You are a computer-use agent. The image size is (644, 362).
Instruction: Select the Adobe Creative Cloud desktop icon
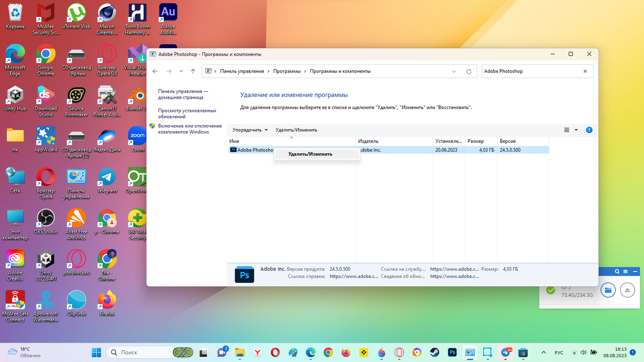[x=15, y=267]
